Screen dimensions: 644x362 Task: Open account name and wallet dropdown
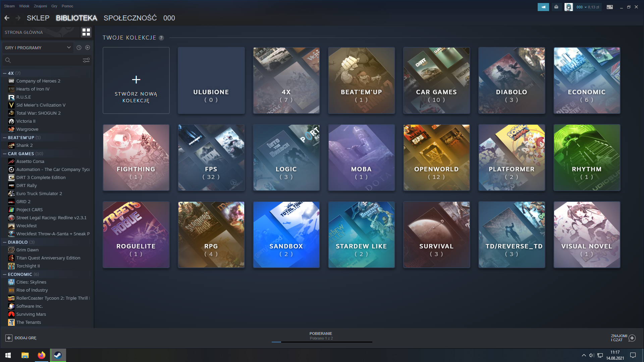pyautogui.click(x=588, y=7)
